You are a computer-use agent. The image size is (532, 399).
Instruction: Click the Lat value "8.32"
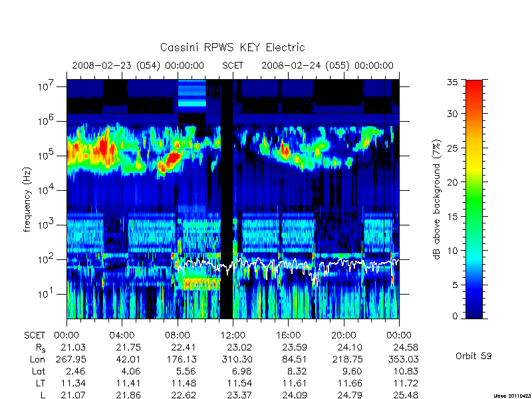pyautogui.click(x=297, y=372)
